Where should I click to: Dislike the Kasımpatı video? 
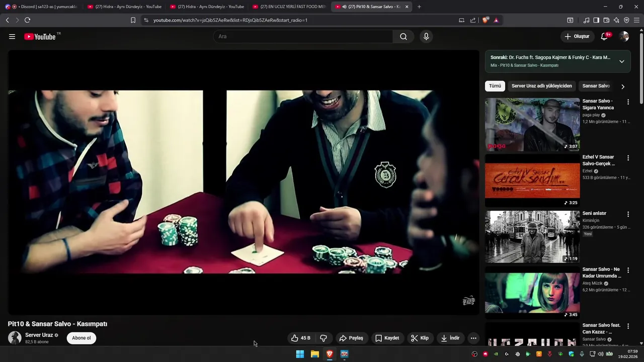[324, 338]
